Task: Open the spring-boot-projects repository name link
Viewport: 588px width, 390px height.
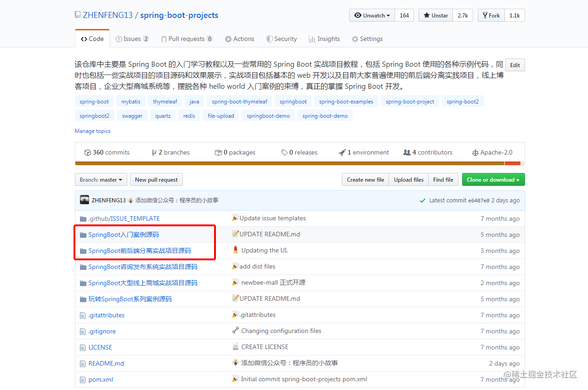Action: 179,15
